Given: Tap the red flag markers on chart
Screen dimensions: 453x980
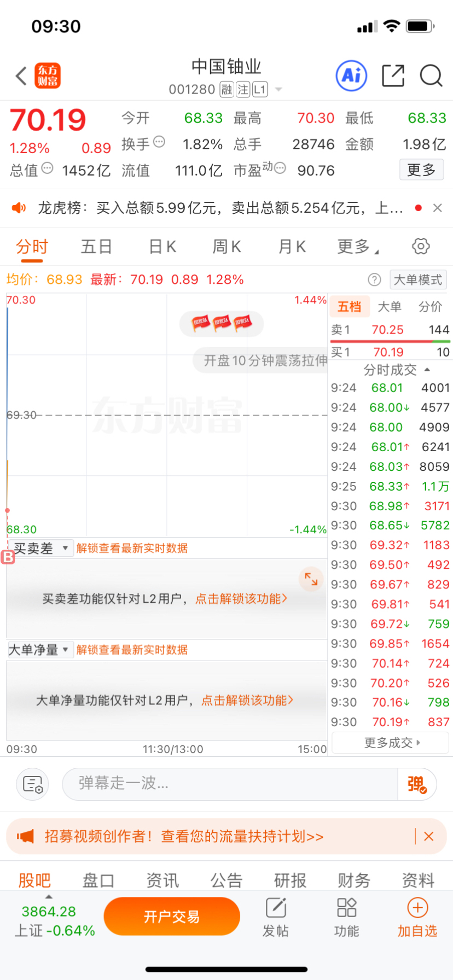Looking at the screenshot, I should (x=222, y=324).
